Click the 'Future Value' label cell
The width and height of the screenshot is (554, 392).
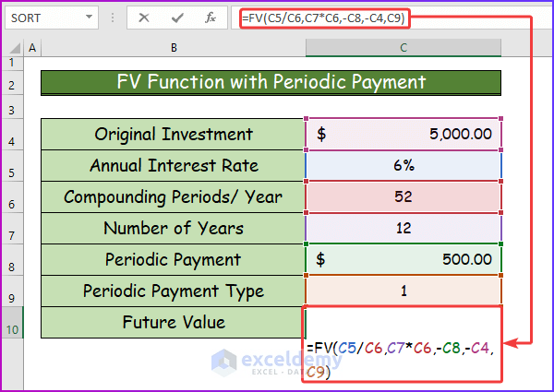coord(174,322)
